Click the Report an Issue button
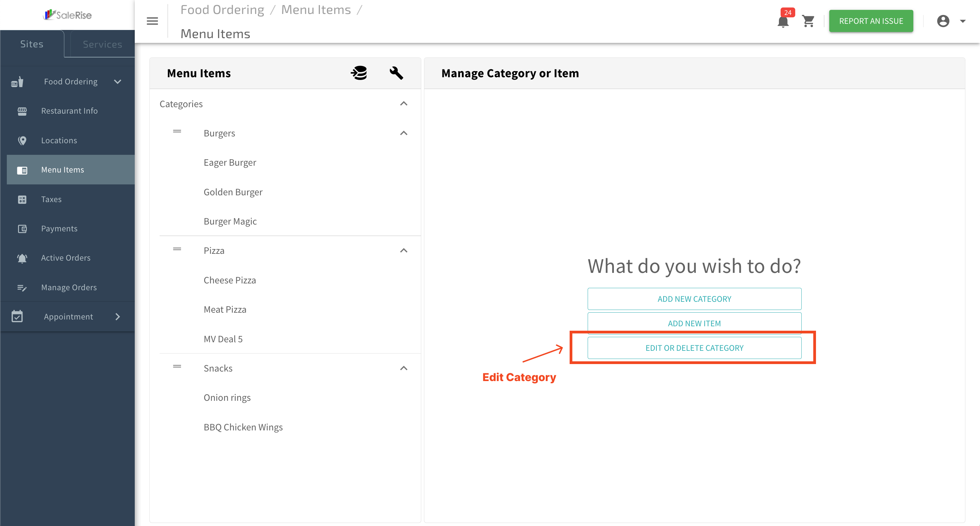The image size is (980, 526). pos(871,21)
